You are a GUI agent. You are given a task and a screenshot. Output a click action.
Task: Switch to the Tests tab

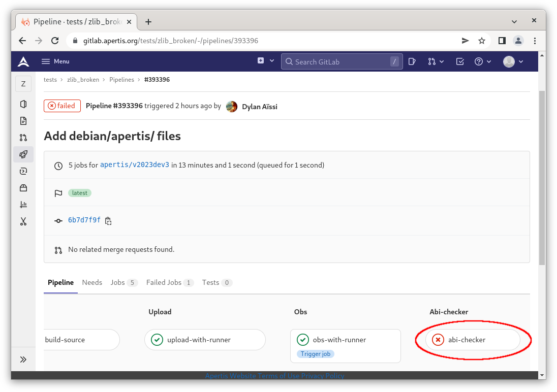point(217,283)
